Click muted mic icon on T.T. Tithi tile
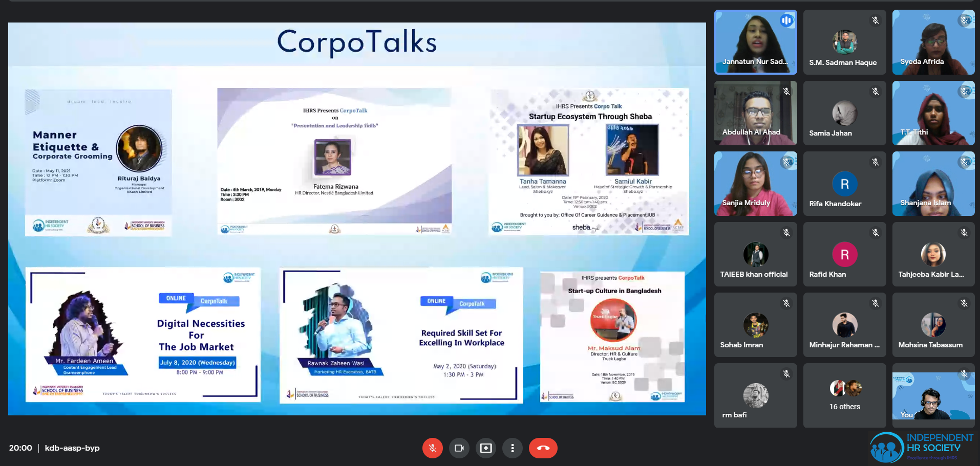The width and height of the screenshot is (980, 466). pyautogui.click(x=965, y=91)
